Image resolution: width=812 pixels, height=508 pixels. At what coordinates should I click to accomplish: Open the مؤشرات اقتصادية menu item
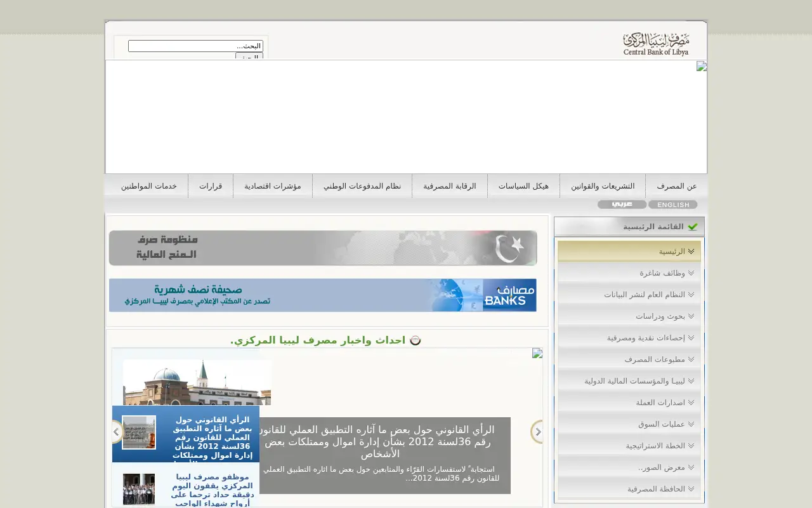(x=273, y=186)
